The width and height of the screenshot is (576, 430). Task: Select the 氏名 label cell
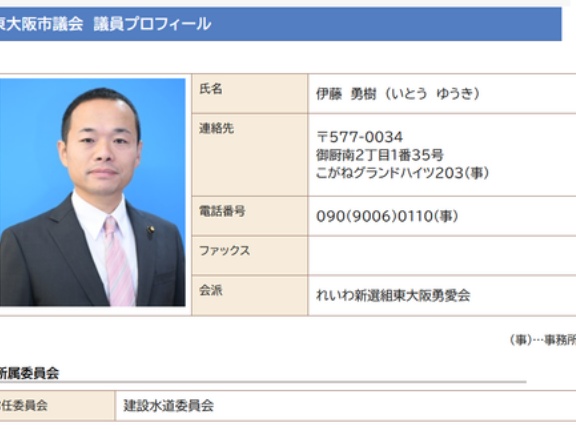tap(250, 94)
